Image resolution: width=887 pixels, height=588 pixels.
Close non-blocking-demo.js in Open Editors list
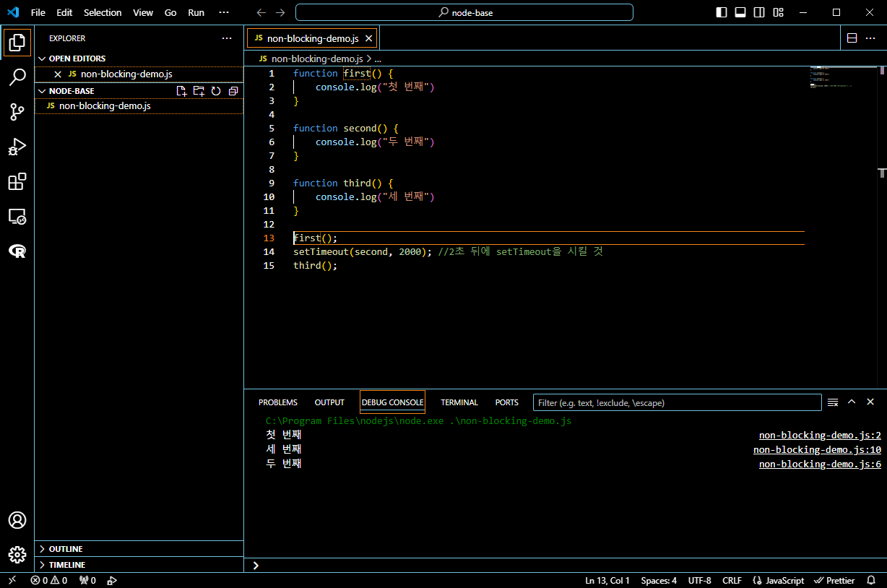click(x=58, y=74)
